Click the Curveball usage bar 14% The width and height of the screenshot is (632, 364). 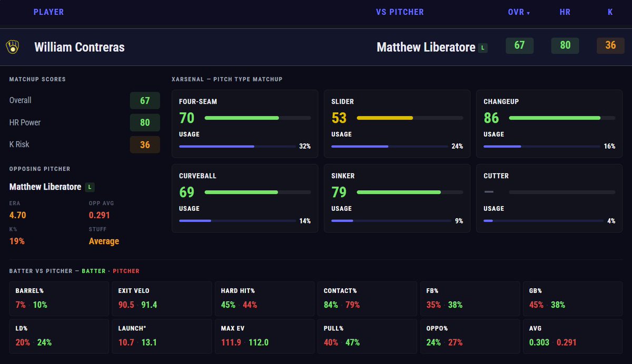point(237,221)
